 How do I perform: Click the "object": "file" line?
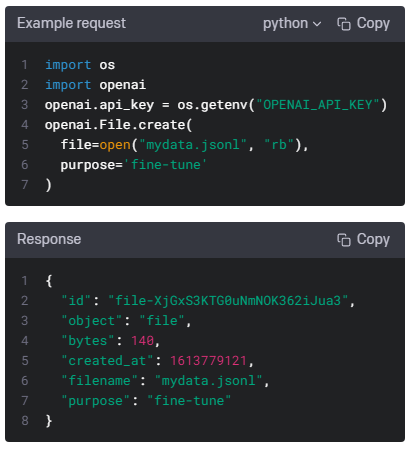pyautogui.click(x=126, y=321)
